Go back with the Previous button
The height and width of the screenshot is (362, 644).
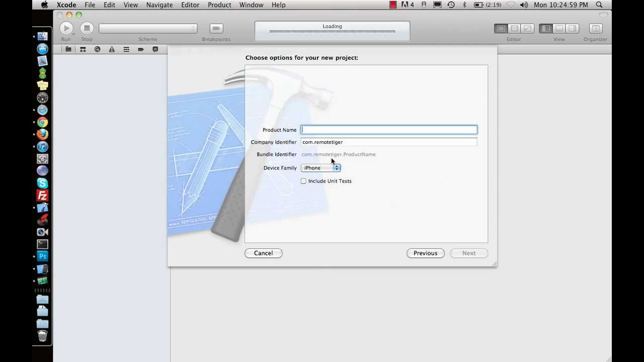tap(426, 253)
